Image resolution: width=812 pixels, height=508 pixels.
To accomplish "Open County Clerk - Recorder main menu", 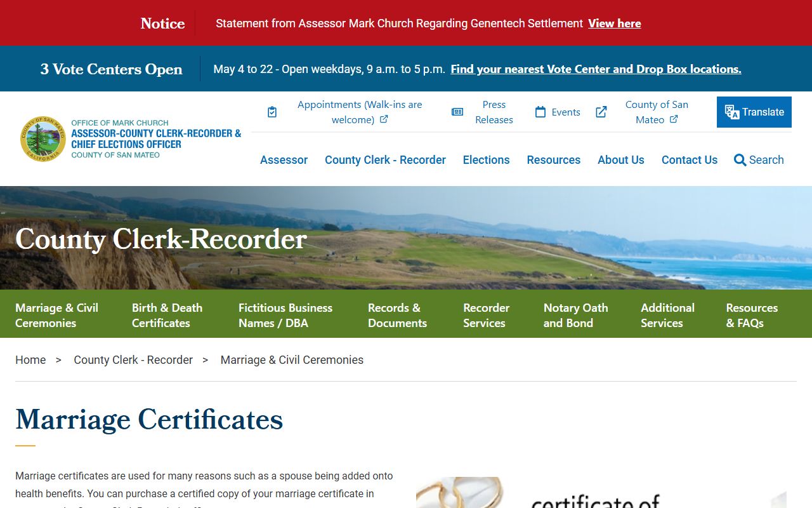I will pos(385,160).
